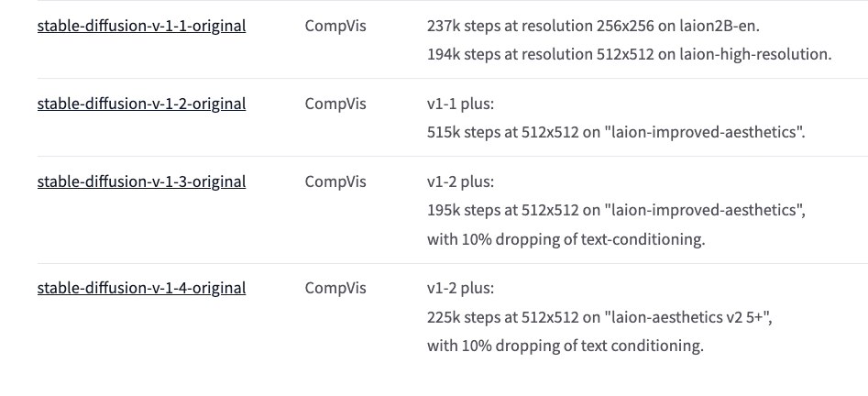Click "v1-2 plus:" in the v-1-3 row
Screen dimensions: 868x396
(460, 181)
